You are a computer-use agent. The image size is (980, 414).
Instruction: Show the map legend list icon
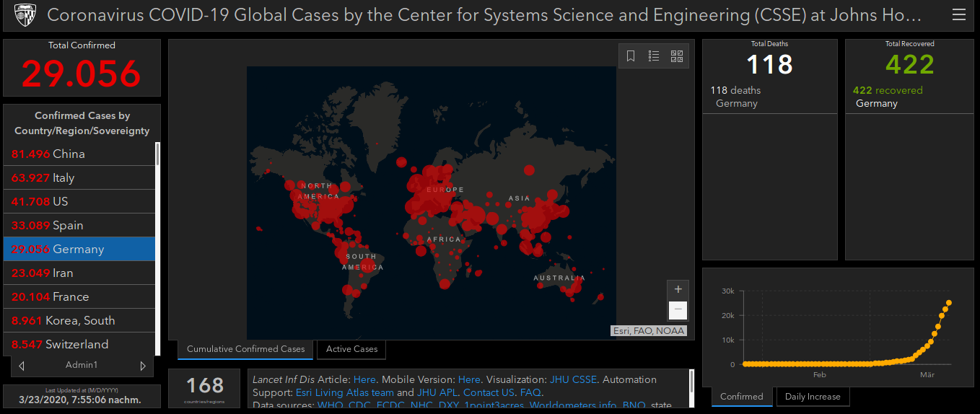pyautogui.click(x=654, y=56)
